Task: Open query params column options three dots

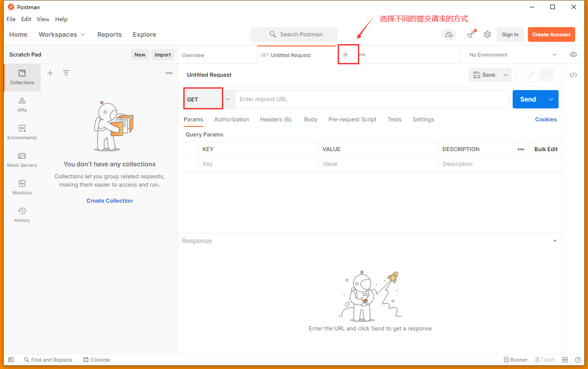Action: (x=521, y=149)
